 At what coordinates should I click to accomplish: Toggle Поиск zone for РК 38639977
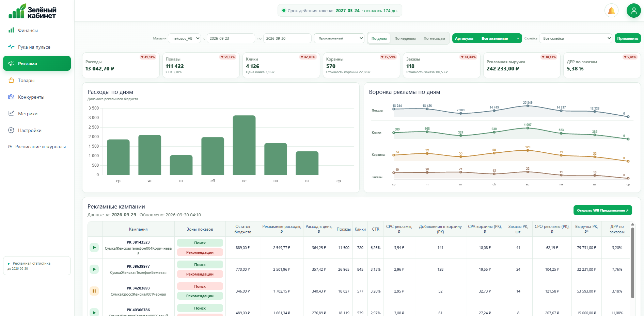click(x=200, y=265)
